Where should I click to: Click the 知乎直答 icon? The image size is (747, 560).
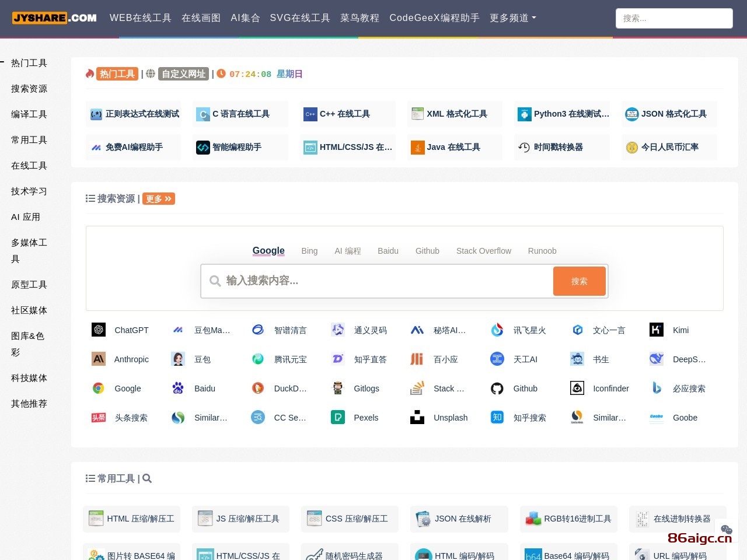338,359
